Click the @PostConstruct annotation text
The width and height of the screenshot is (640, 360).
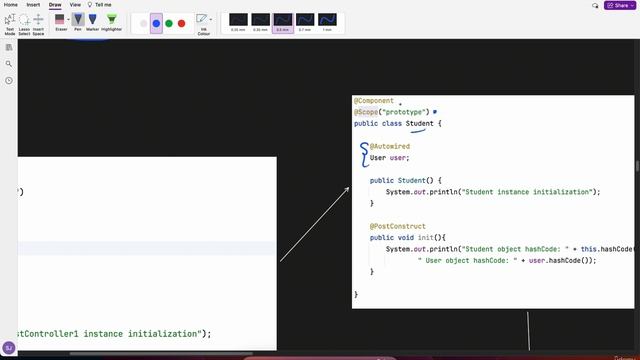398,226
